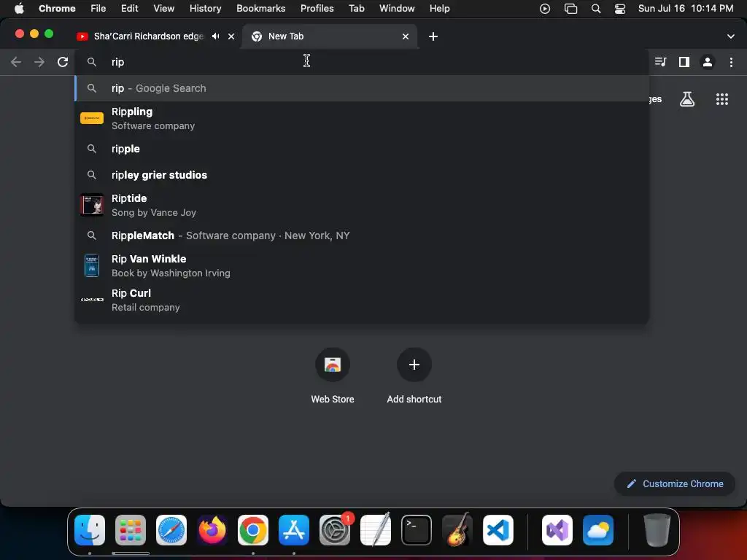Open Chrome three-dot menu
The image size is (747, 560).
731,62
